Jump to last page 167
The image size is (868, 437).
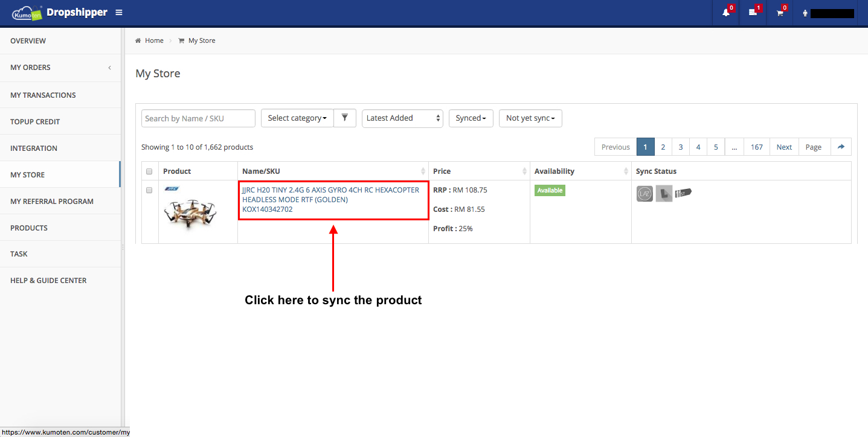(757, 147)
